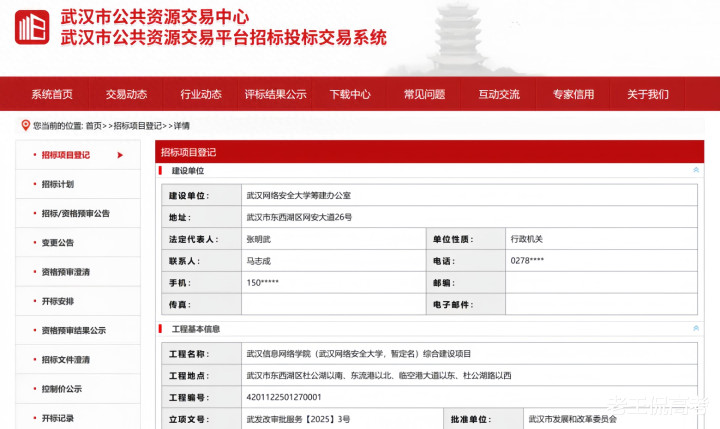Click the 批准单位 label cell
Screen dimensions: 720x429
(x=483, y=419)
